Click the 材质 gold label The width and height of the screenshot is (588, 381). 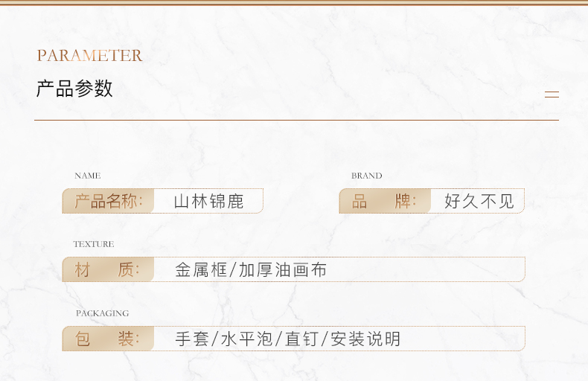point(109,269)
